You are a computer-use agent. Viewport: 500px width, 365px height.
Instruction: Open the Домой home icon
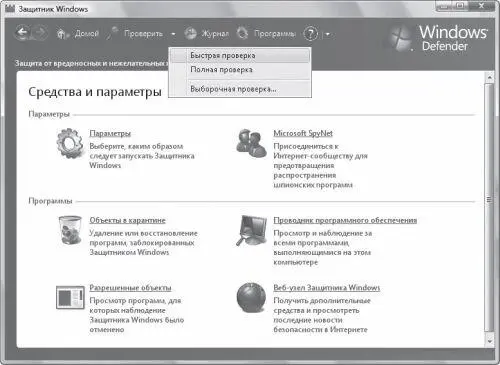coord(62,34)
